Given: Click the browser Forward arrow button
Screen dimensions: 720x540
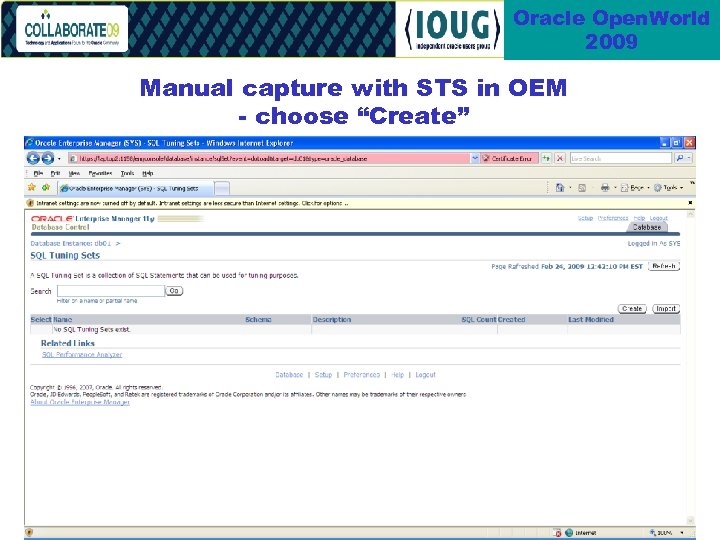Looking at the screenshot, I should point(48,158).
